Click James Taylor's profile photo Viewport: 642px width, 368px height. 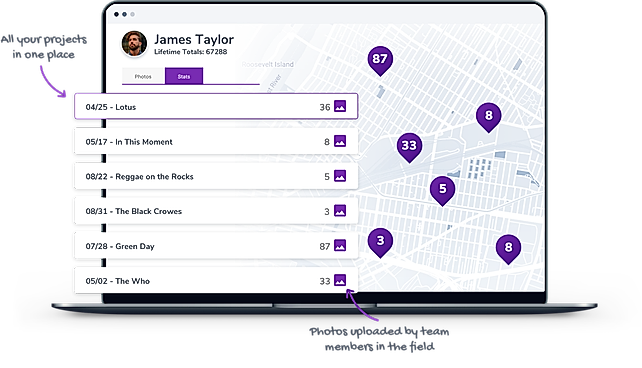[x=134, y=43]
